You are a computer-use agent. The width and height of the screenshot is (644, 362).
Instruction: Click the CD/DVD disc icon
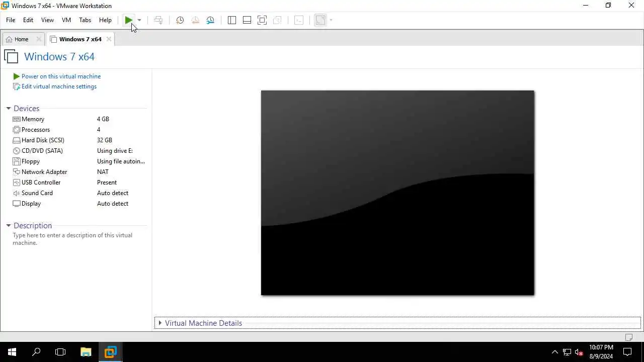[x=17, y=151]
